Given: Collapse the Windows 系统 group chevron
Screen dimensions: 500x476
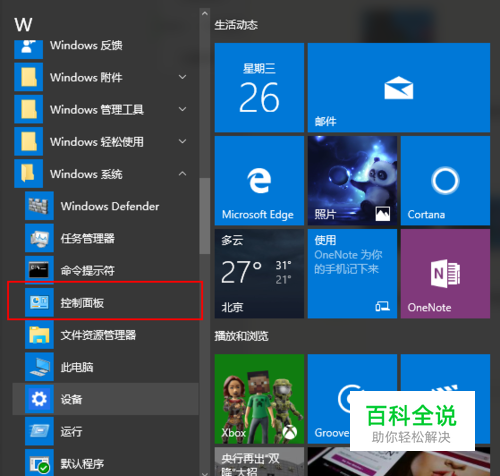Looking at the screenshot, I should pos(182,174).
